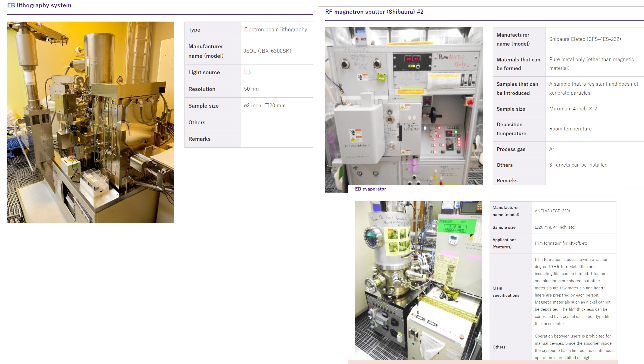Screen dimensions: 644x364
Task: Select the 'Shibaura Eletec (CFS-4ES-232)' cell
Action: [585, 39]
